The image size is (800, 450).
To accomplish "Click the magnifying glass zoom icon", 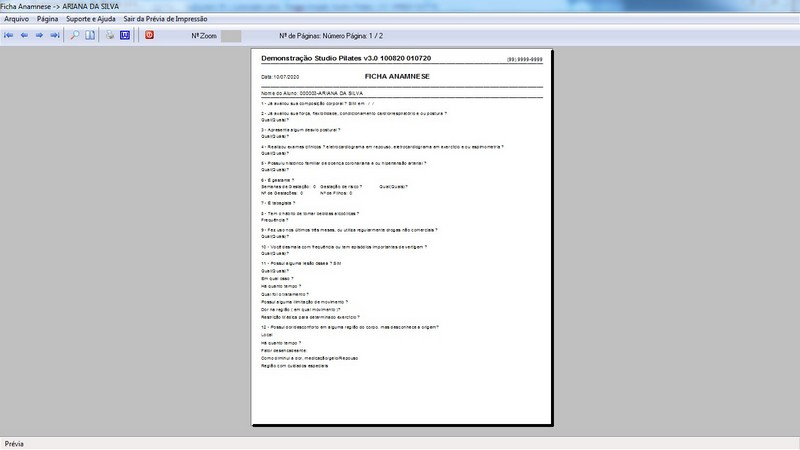I will pyautogui.click(x=74, y=35).
